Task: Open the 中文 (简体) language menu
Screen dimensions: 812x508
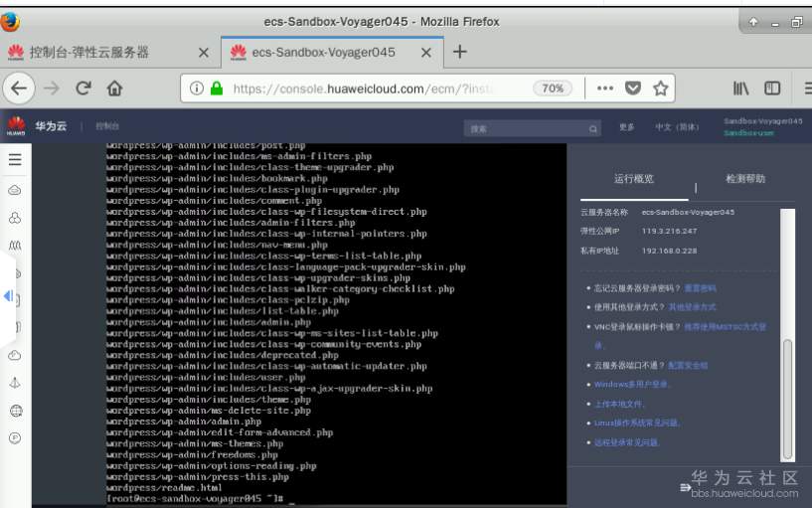Action: (677, 127)
